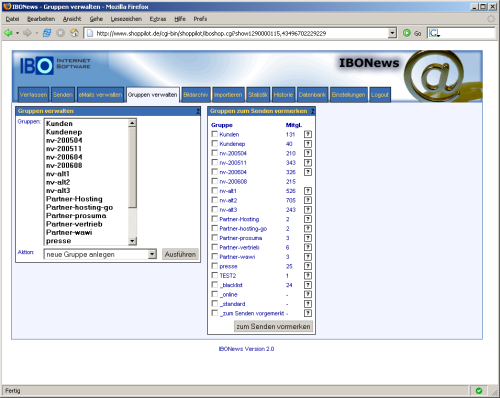The image size is (500, 398).
Task: Switch to the Bildarchiv tab
Action: click(x=196, y=95)
